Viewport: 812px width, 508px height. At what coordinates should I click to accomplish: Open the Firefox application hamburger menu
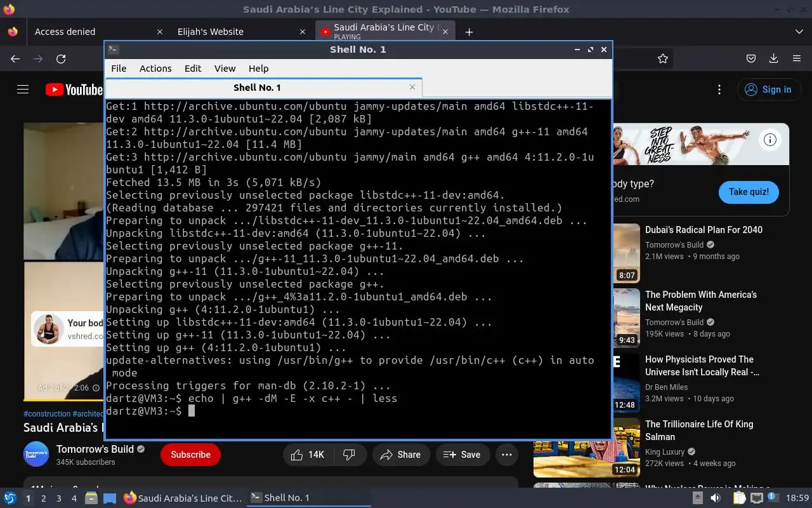click(797, 58)
